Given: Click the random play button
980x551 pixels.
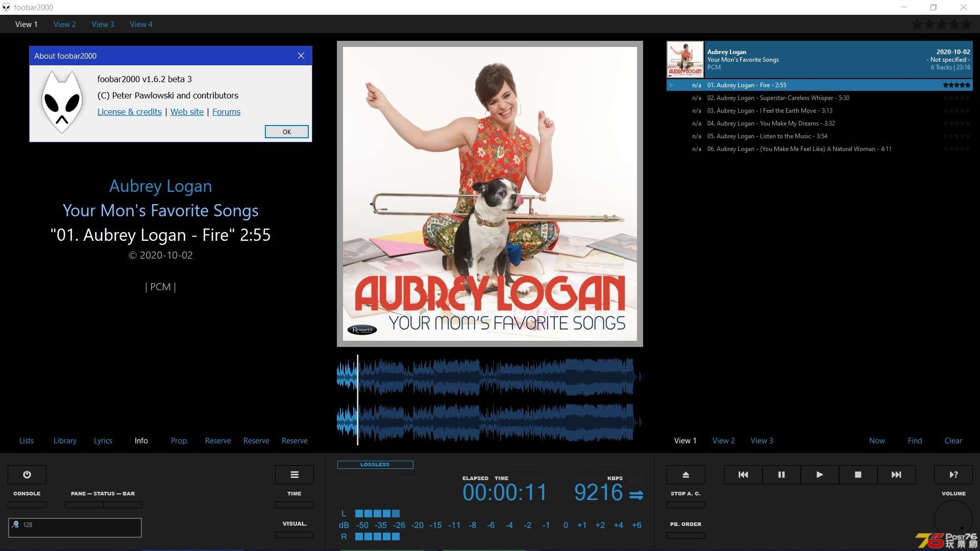Looking at the screenshot, I should click(x=953, y=474).
